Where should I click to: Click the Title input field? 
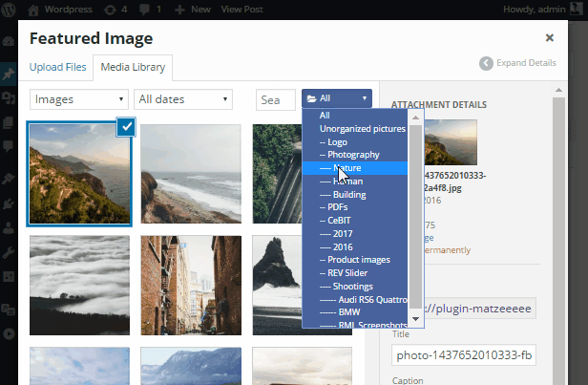464,355
